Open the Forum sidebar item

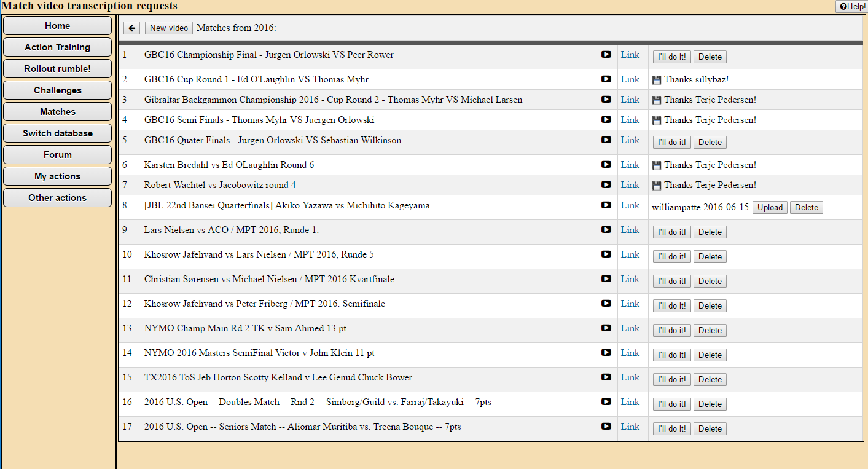(57, 155)
